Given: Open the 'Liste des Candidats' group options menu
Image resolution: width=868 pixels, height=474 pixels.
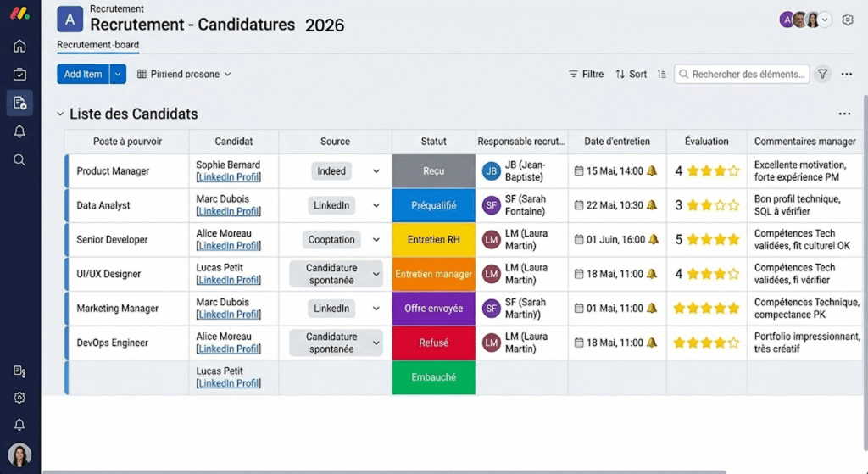Looking at the screenshot, I should tap(844, 114).
